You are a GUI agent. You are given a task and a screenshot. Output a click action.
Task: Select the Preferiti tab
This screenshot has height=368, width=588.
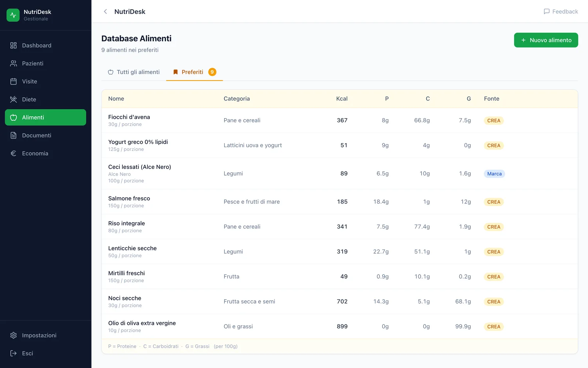click(194, 72)
